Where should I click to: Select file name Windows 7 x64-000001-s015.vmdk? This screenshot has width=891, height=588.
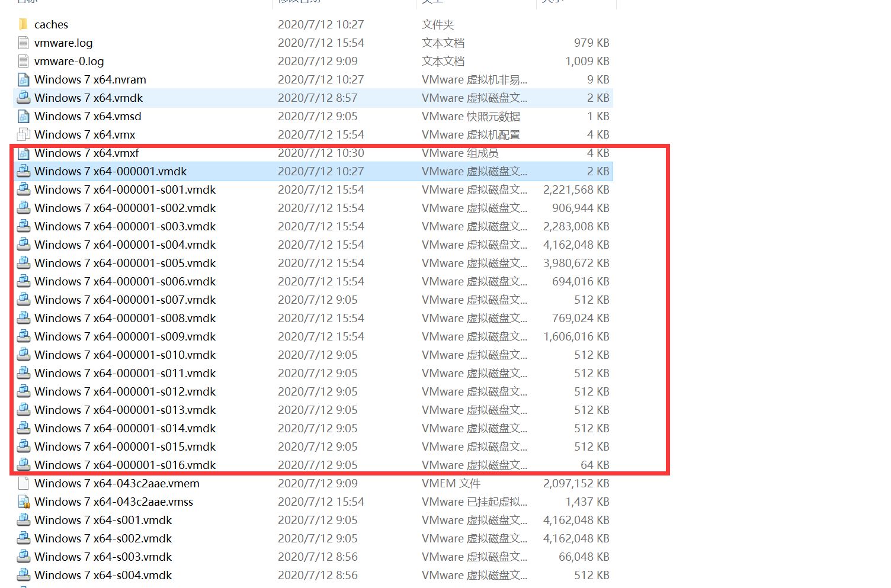pos(125,446)
